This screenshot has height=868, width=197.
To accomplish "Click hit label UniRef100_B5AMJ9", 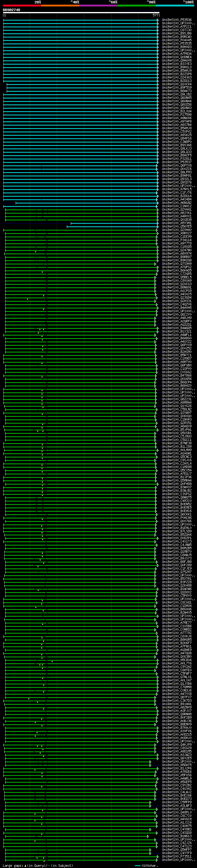I will 177,71.
